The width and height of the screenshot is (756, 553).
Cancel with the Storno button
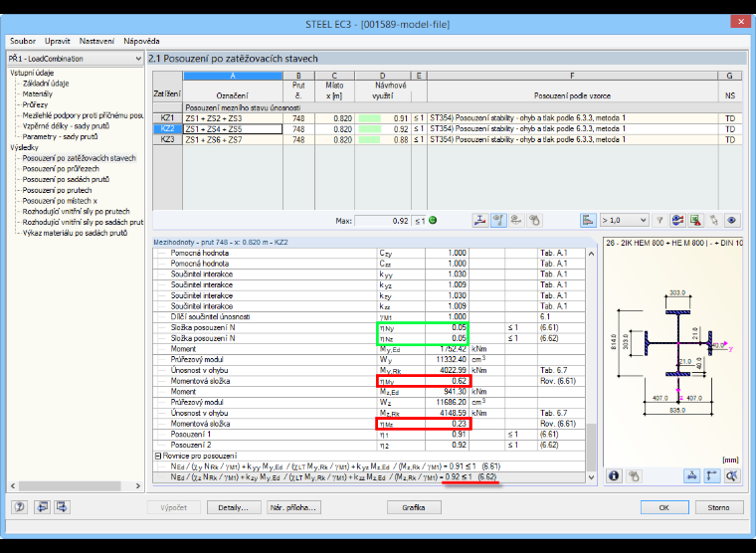point(719,507)
